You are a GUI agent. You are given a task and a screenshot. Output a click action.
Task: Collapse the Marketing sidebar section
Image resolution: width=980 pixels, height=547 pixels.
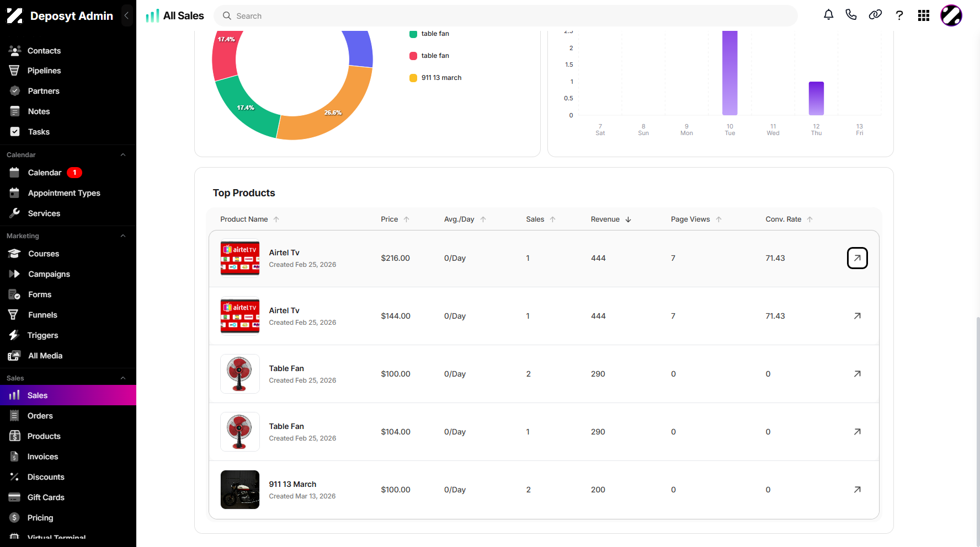[x=123, y=236]
